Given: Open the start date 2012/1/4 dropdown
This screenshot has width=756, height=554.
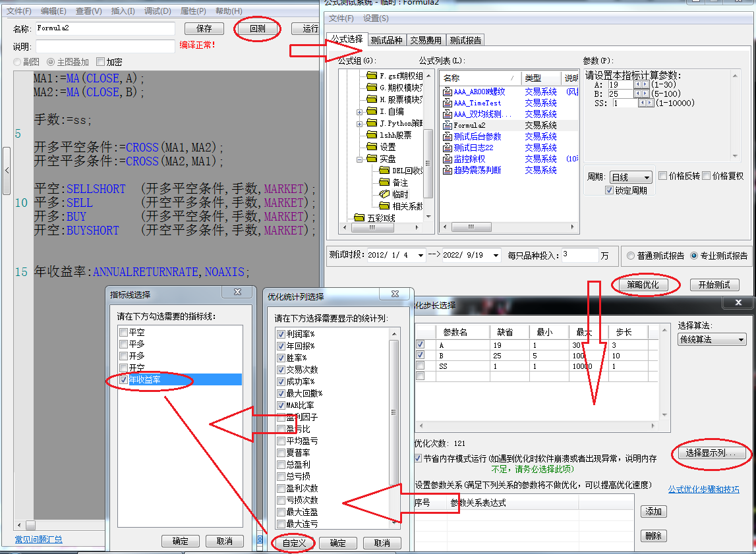Looking at the screenshot, I should (x=421, y=256).
